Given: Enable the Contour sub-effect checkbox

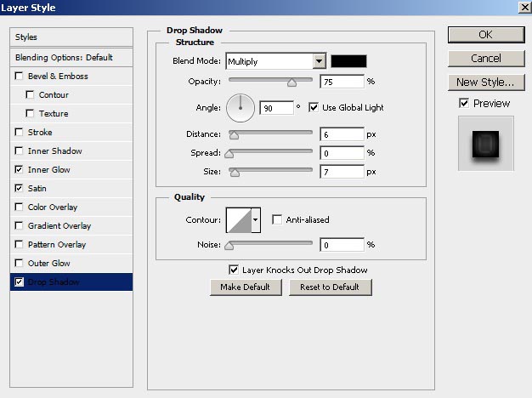Looking at the screenshot, I should 30,94.
